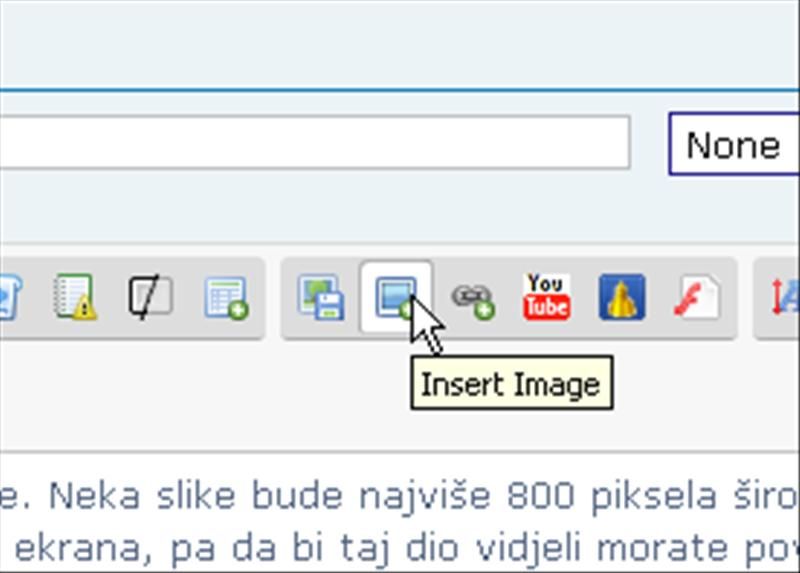
Task: Click the Flash file insert icon
Action: point(696,297)
